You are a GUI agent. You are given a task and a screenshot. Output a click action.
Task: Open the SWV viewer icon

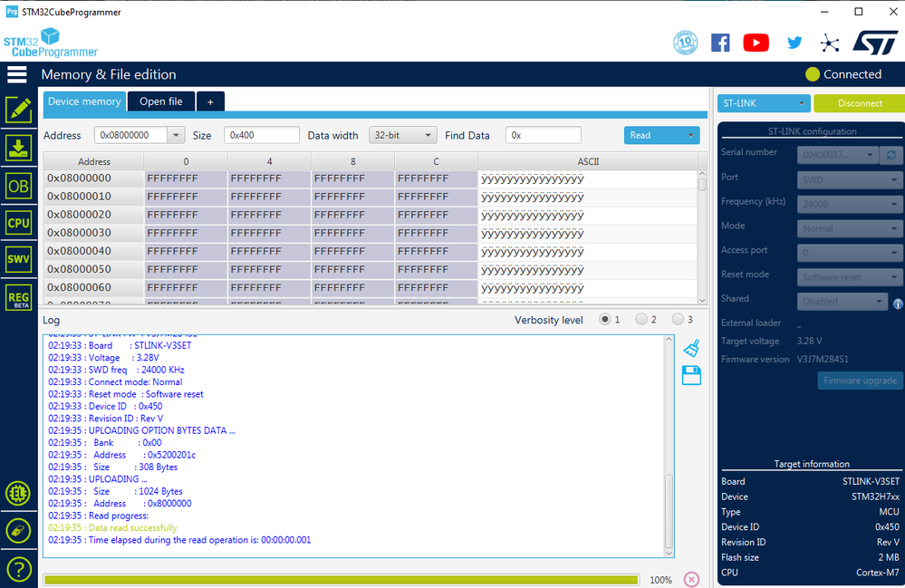[x=18, y=259]
